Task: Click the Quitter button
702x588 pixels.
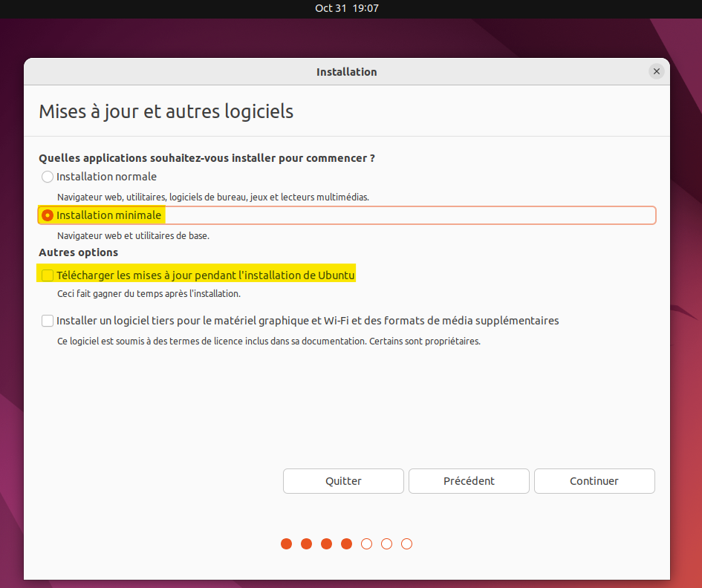Action: [343, 481]
